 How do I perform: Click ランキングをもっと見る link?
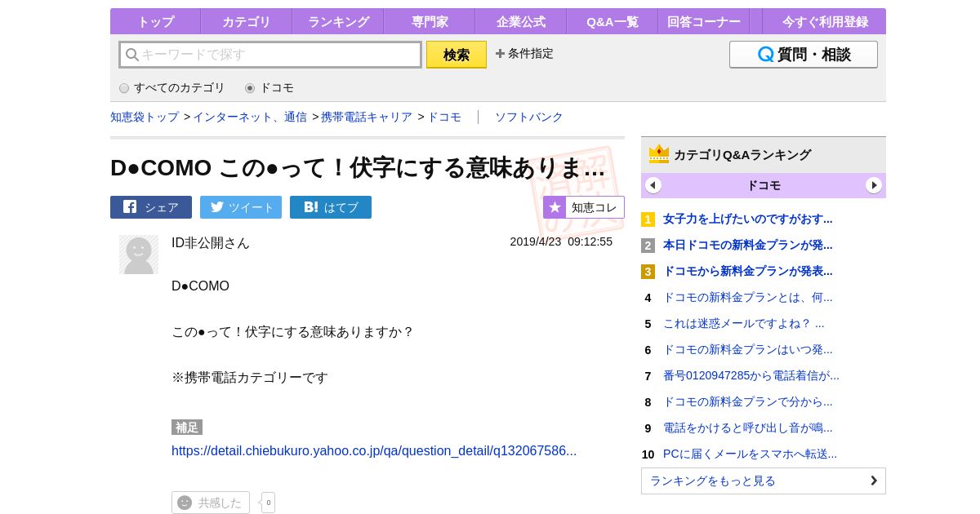764,481
